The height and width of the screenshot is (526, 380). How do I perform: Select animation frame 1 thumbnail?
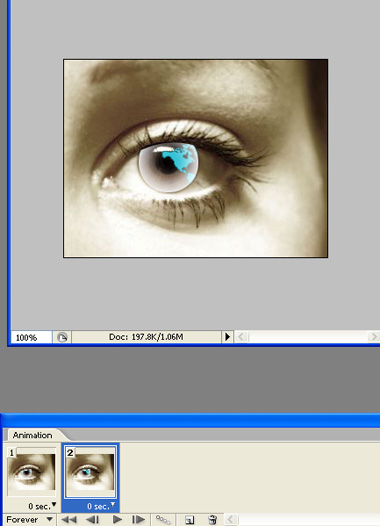[32, 472]
